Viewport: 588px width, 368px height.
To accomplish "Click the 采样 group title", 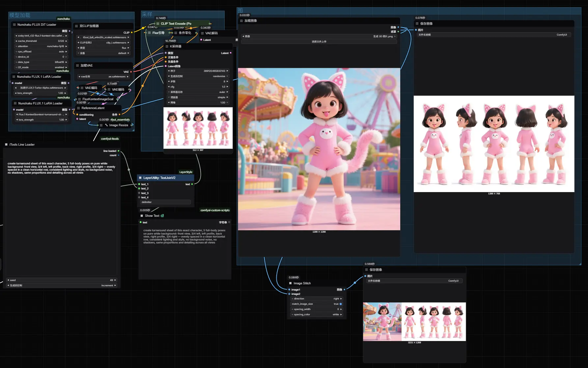I will coord(147,14).
